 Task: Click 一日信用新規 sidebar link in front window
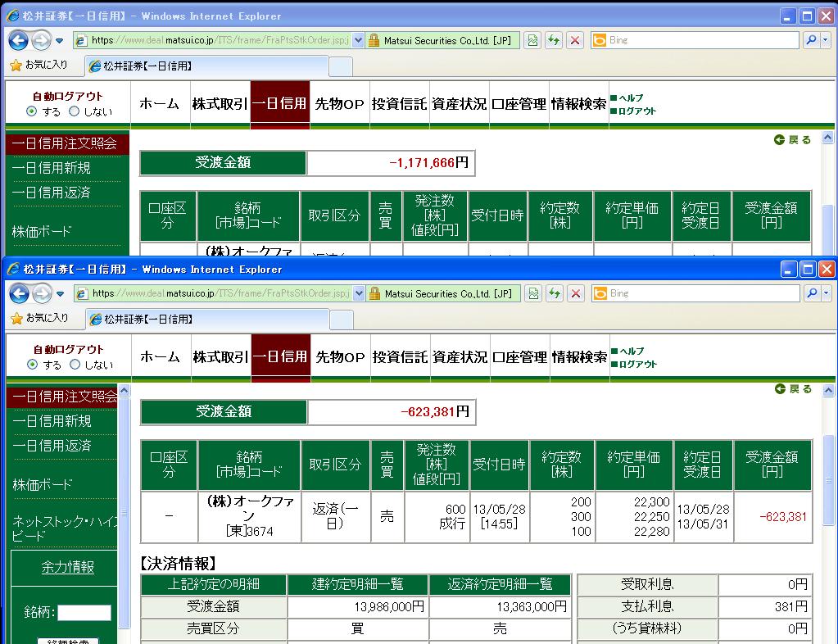[x=52, y=421]
